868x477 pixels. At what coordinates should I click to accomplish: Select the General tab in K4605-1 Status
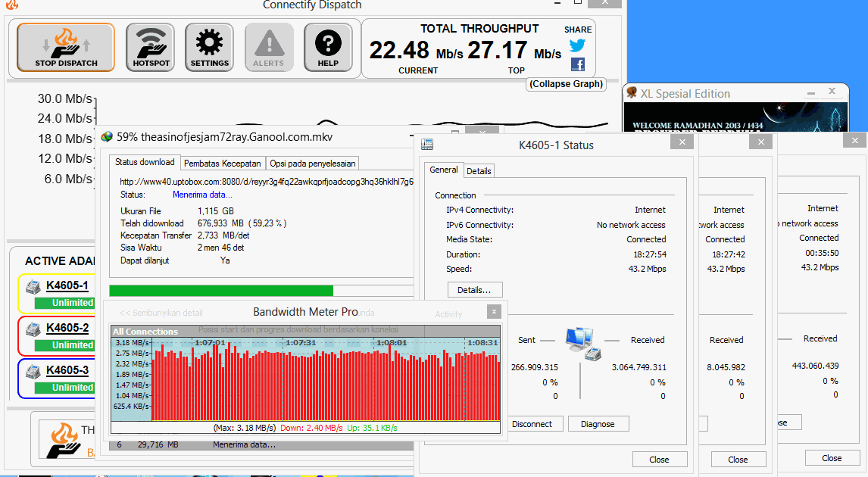pos(443,170)
